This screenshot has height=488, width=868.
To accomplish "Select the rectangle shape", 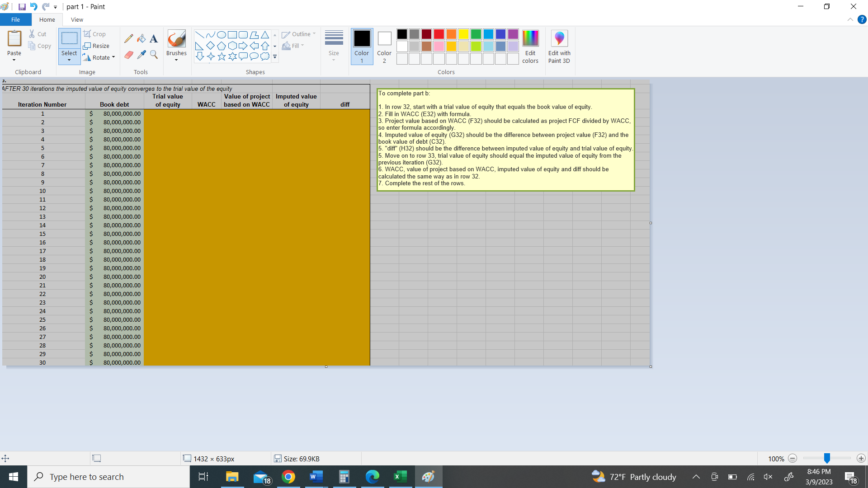I will pyautogui.click(x=232, y=34).
